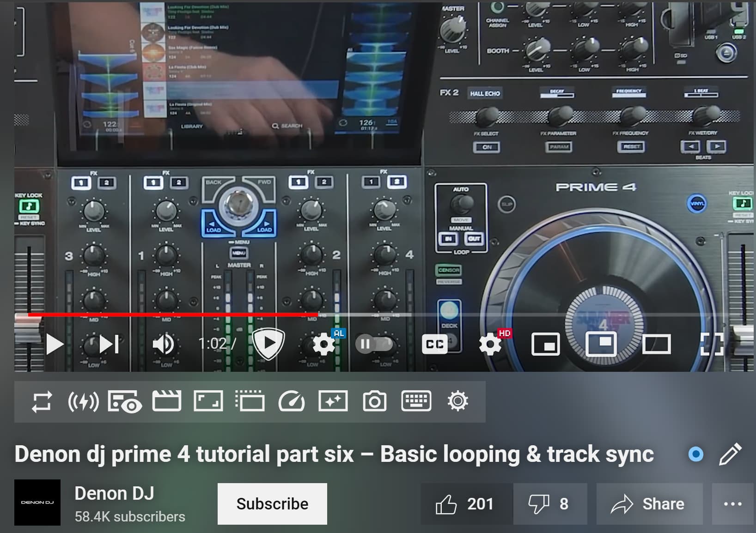Click the clapperboard cinema mode icon
The height and width of the screenshot is (533, 756).
(166, 402)
